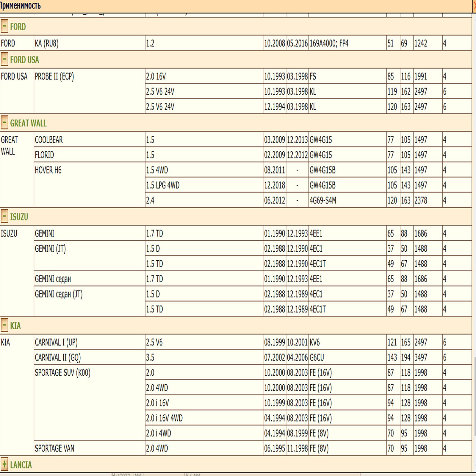The width and height of the screenshot is (476, 476).
Task: Select the CARNIVAL II (GQ) model
Action: (x=58, y=357)
